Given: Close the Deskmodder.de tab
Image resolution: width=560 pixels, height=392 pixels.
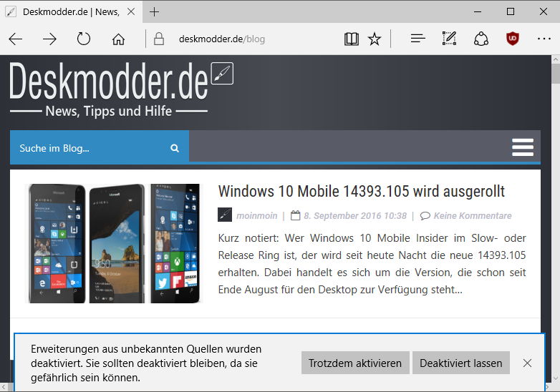Looking at the screenshot, I should (131, 11).
